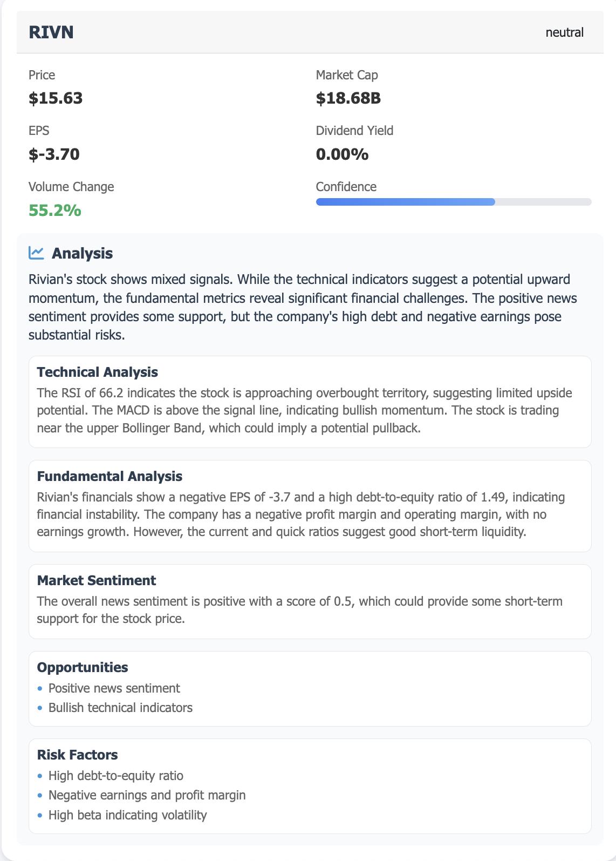Open the Market Sentiment card
The image size is (616, 861).
click(x=310, y=601)
